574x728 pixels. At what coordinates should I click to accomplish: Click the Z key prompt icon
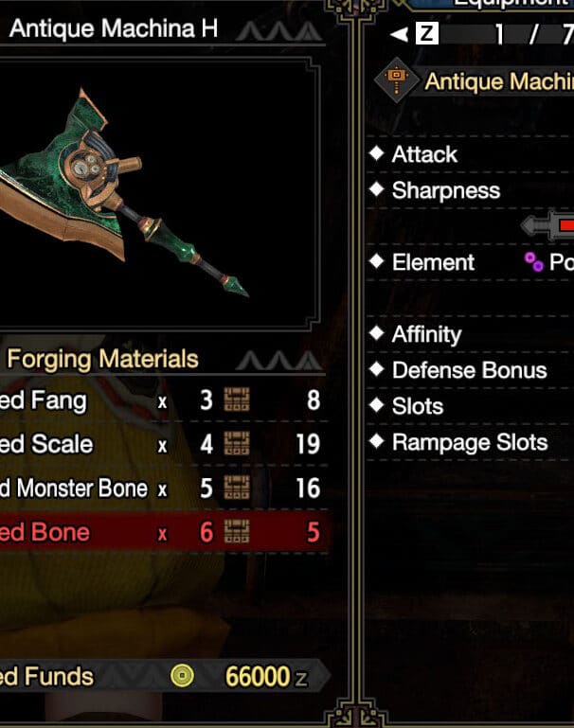[427, 33]
